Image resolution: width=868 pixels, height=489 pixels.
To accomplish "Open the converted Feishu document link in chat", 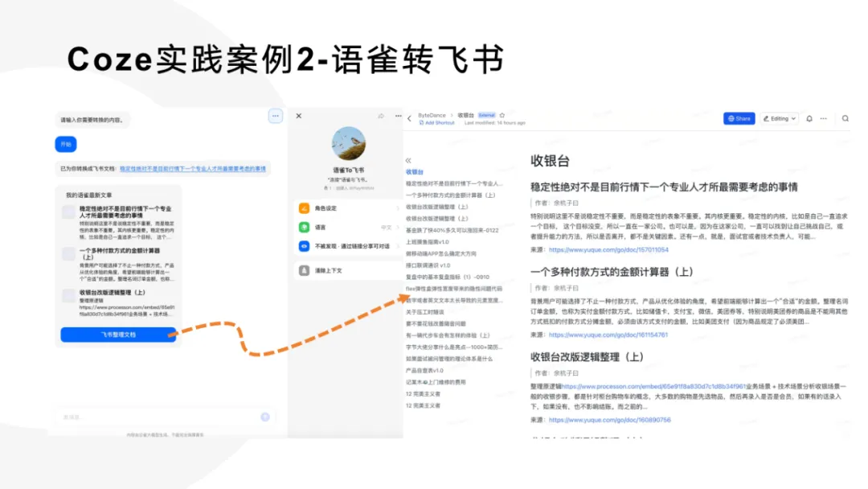I will [x=193, y=168].
